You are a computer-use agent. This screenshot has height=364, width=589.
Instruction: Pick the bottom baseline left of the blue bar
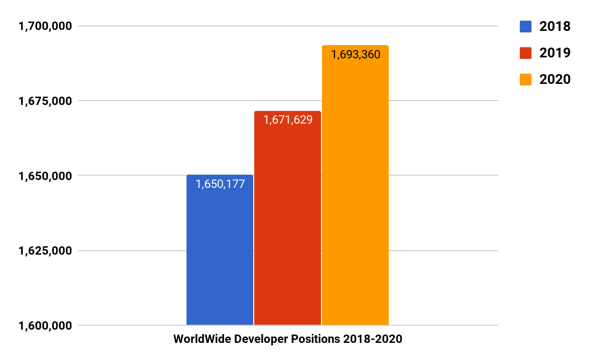tap(133, 325)
